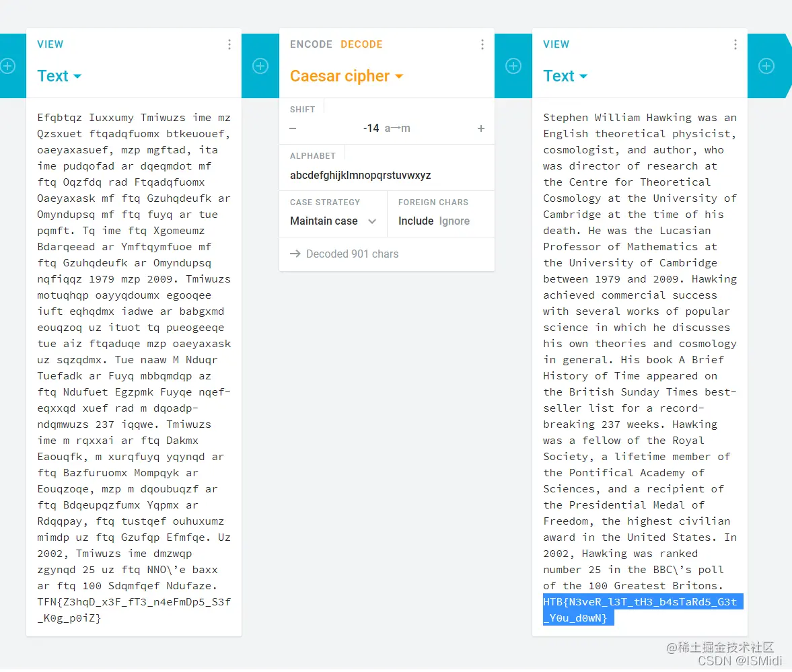Click 'Stephen William Hawking was an' line
Screen dimensions: 792x672
click(639, 118)
